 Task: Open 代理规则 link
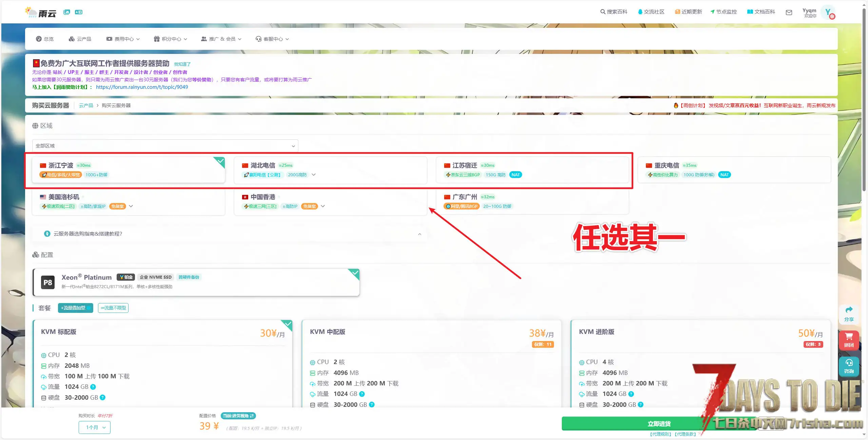pos(660,434)
